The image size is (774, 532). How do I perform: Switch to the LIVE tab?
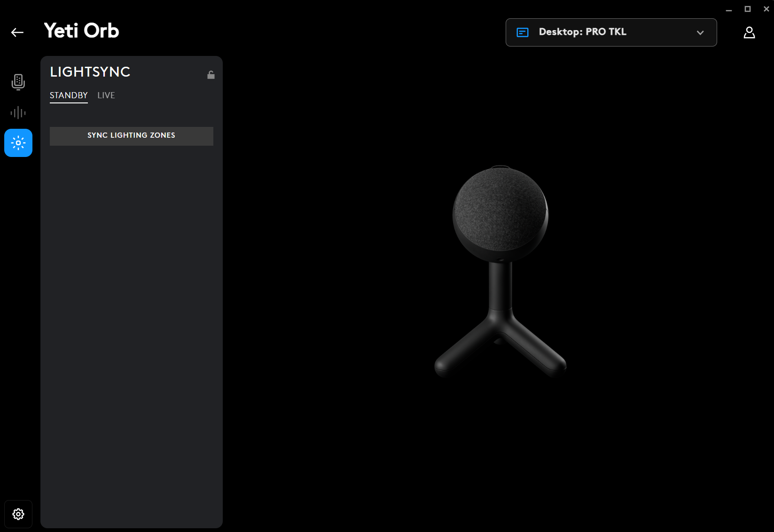[x=106, y=95]
